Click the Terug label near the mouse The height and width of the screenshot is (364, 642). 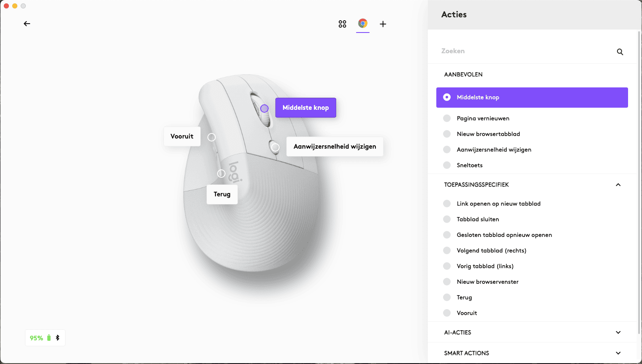coord(222,194)
